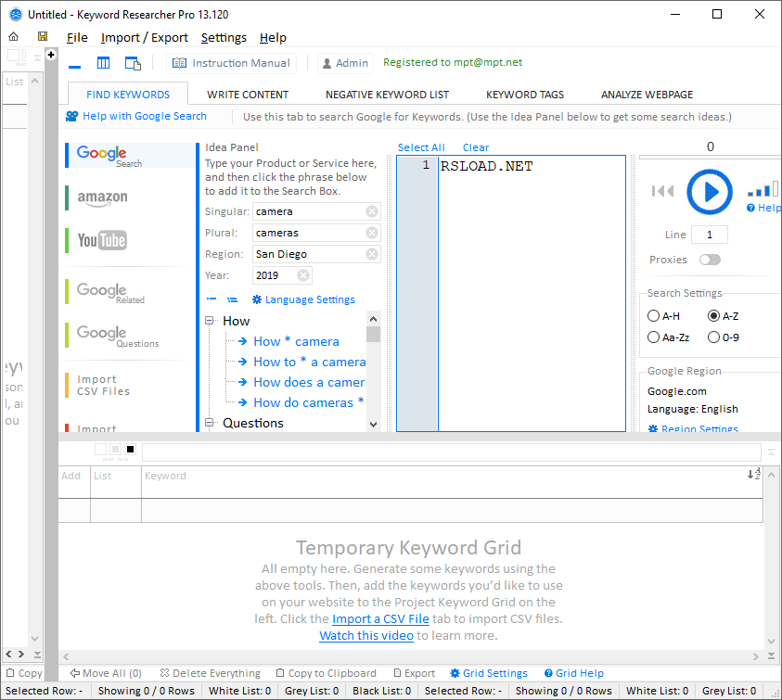This screenshot has height=700, width=782.
Task: Collapse the How tree node
Action: coord(210,321)
